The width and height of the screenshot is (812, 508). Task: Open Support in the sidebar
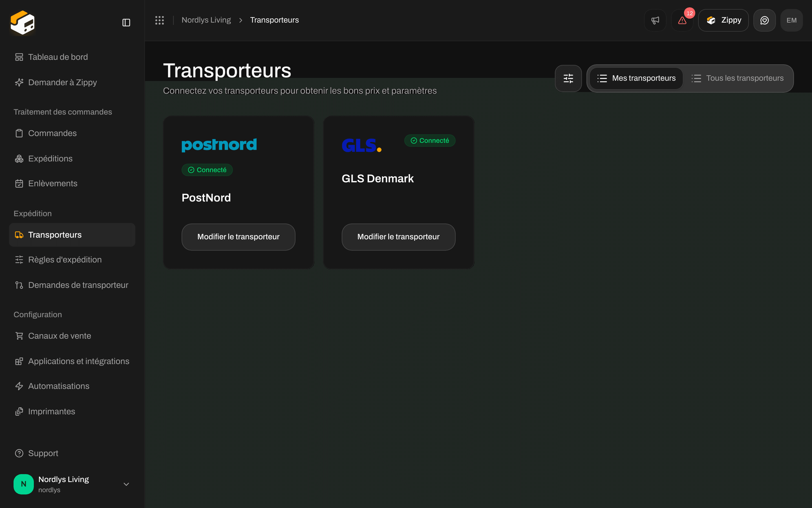pos(72,453)
